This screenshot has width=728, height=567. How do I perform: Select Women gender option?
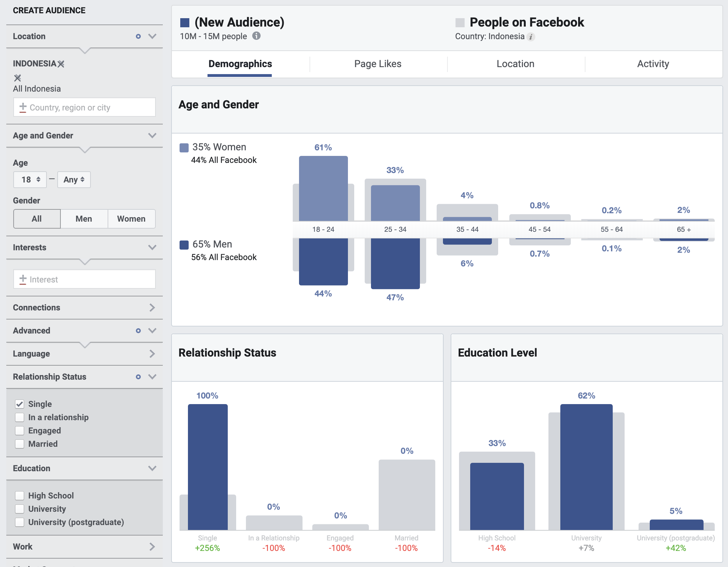click(131, 219)
